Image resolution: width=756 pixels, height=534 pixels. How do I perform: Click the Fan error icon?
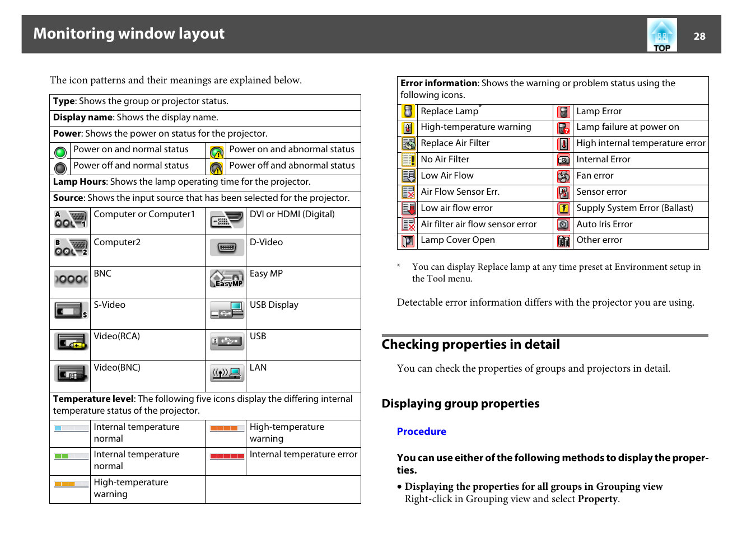(x=564, y=176)
